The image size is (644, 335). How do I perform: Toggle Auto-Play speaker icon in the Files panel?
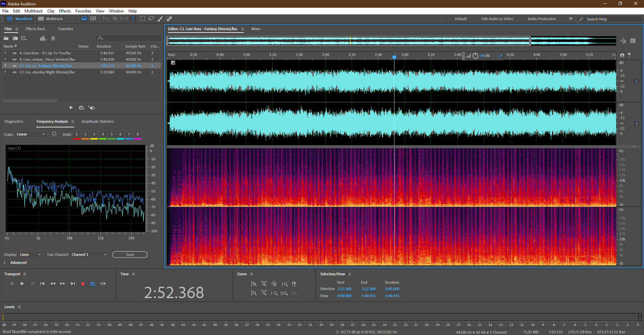92,108
